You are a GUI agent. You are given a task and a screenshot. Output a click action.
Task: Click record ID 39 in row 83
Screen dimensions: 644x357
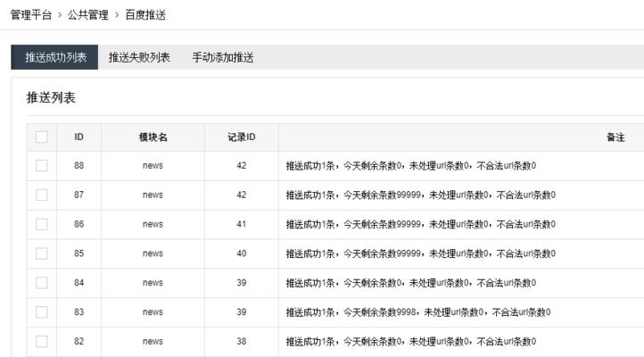click(x=242, y=312)
